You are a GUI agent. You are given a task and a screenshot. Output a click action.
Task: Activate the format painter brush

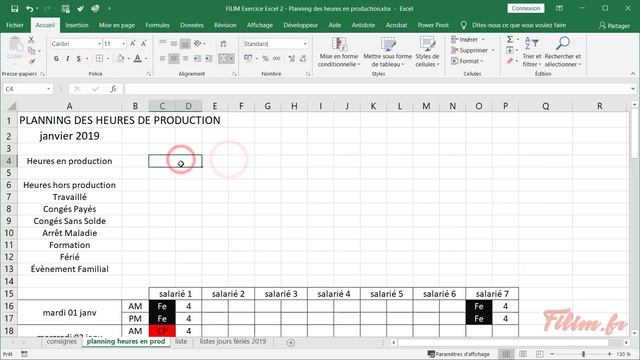31,61
